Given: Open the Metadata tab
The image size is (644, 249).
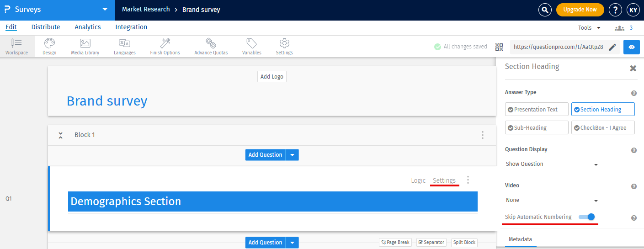Looking at the screenshot, I should [520, 239].
